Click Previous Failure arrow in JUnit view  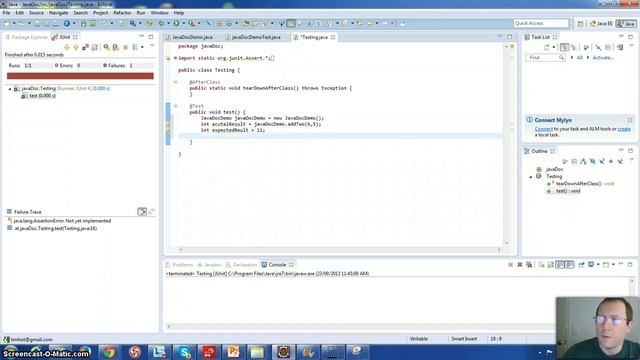point(76,47)
